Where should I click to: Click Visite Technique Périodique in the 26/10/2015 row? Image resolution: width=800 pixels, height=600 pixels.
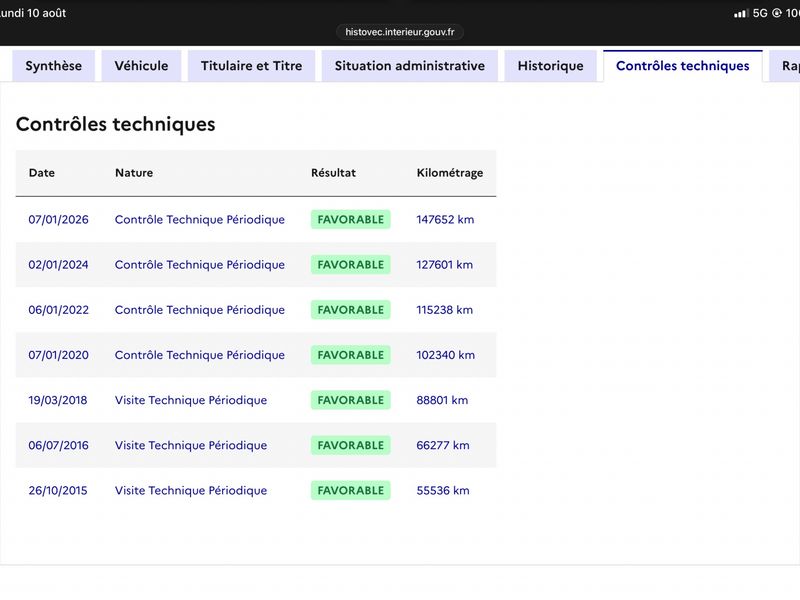pos(191,490)
